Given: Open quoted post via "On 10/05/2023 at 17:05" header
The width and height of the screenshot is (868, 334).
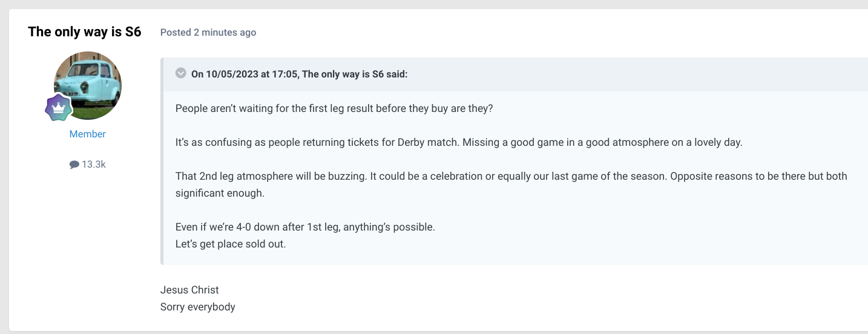Looking at the screenshot, I should pyautogui.click(x=245, y=74).
